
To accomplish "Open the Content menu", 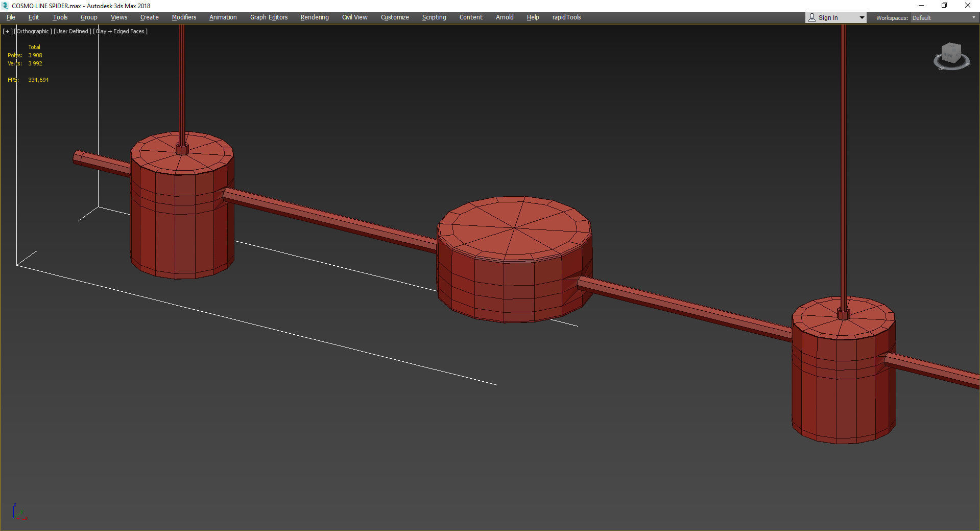I will pos(471,17).
